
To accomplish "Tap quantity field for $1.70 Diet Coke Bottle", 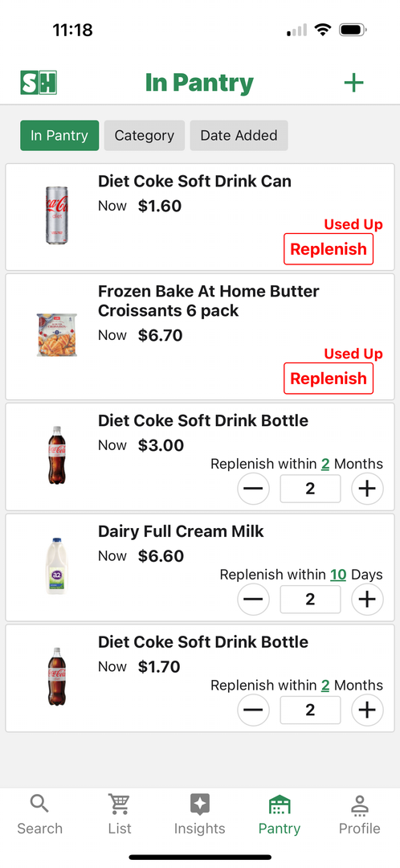I will pyautogui.click(x=310, y=710).
